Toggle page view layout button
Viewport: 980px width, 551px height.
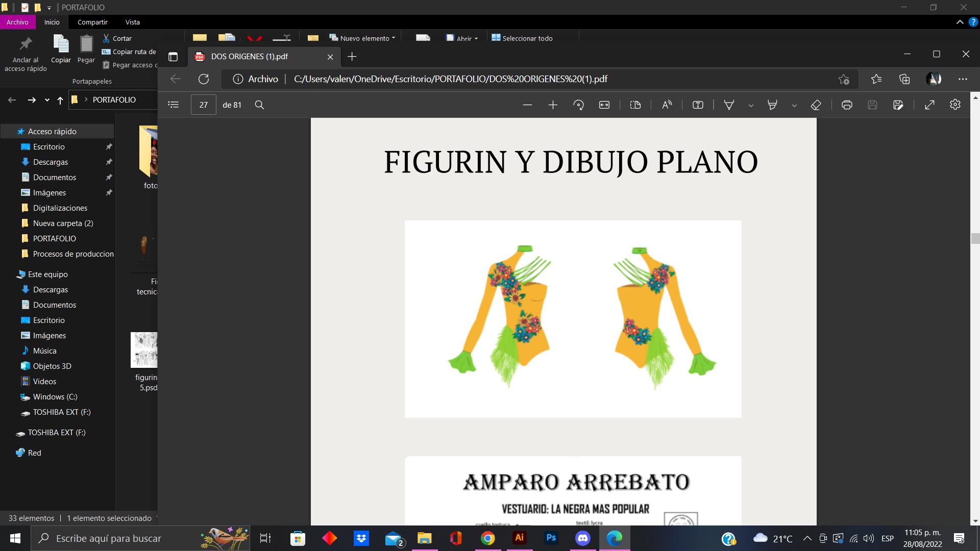[x=635, y=105]
